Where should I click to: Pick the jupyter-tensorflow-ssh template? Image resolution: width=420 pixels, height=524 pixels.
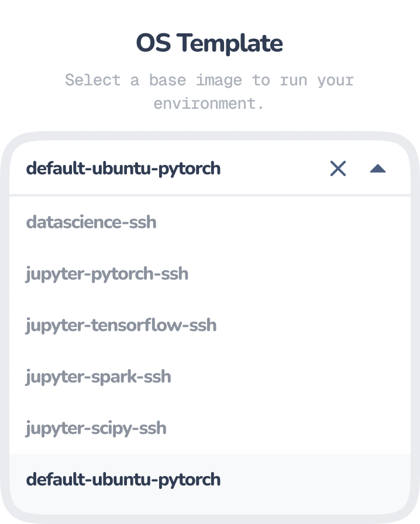tap(121, 325)
